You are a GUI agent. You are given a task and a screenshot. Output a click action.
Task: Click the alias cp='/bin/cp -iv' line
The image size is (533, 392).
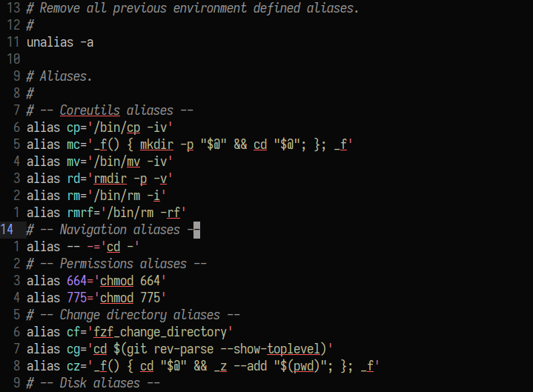coord(99,127)
